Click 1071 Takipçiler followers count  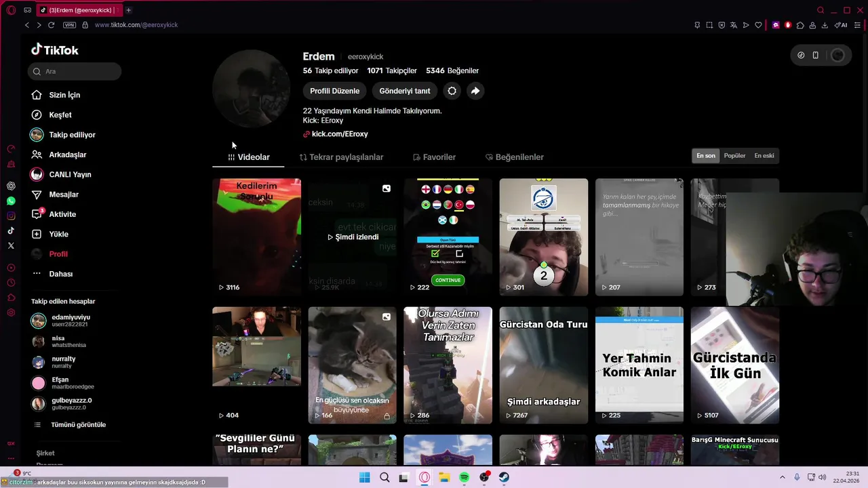click(392, 70)
